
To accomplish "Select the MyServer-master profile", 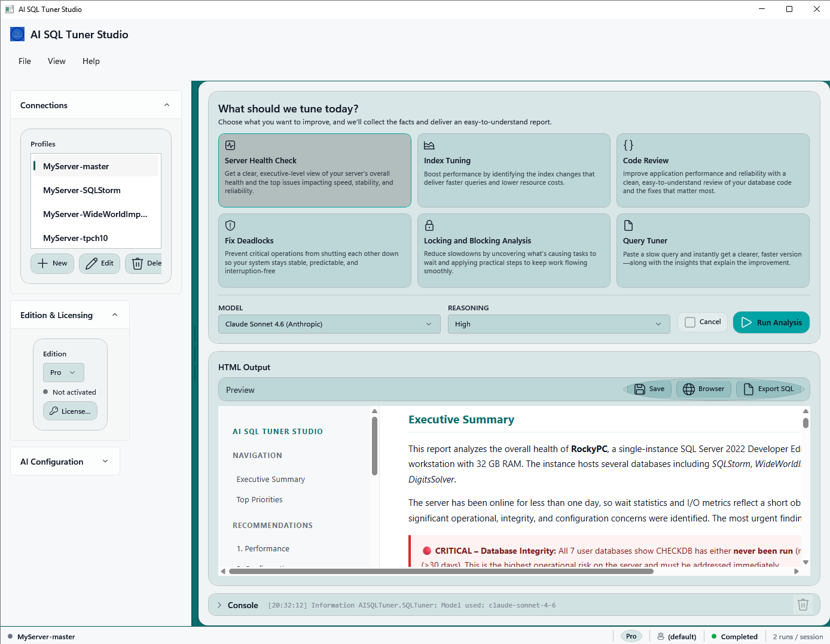I will pos(96,166).
